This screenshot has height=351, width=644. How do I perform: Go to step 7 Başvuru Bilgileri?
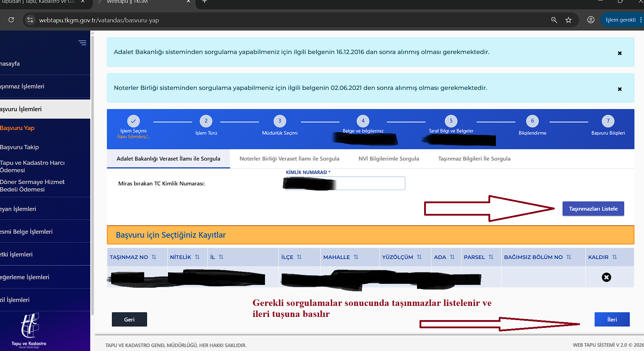tap(608, 121)
